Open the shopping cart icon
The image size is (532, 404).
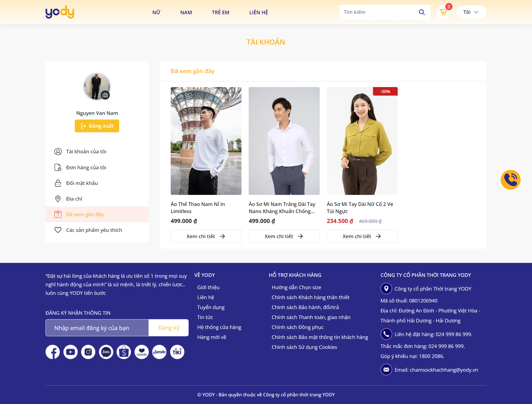[x=443, y=12]
